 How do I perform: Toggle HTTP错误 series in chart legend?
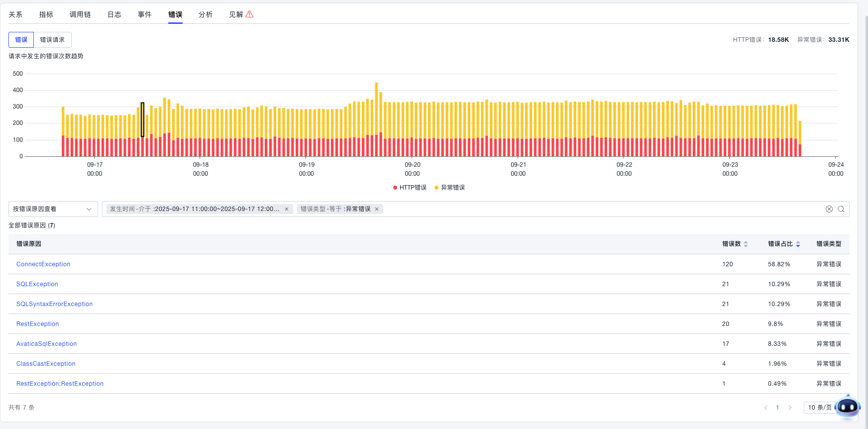tap(410, 188)
